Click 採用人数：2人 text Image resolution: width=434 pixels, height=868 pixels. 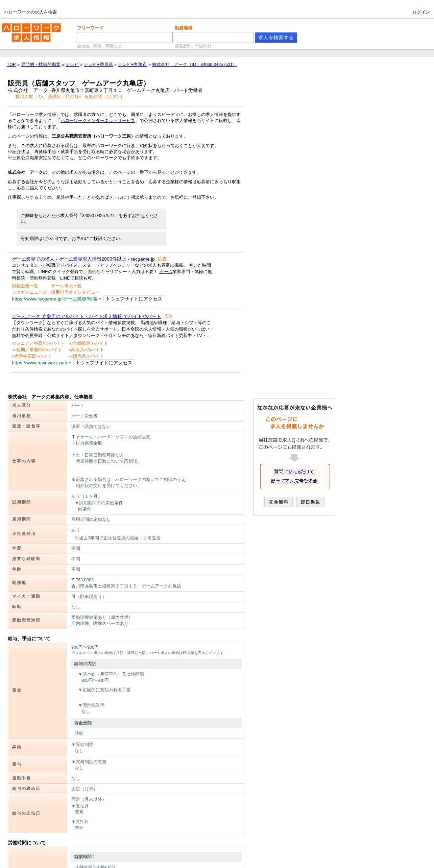pos(30,97)
